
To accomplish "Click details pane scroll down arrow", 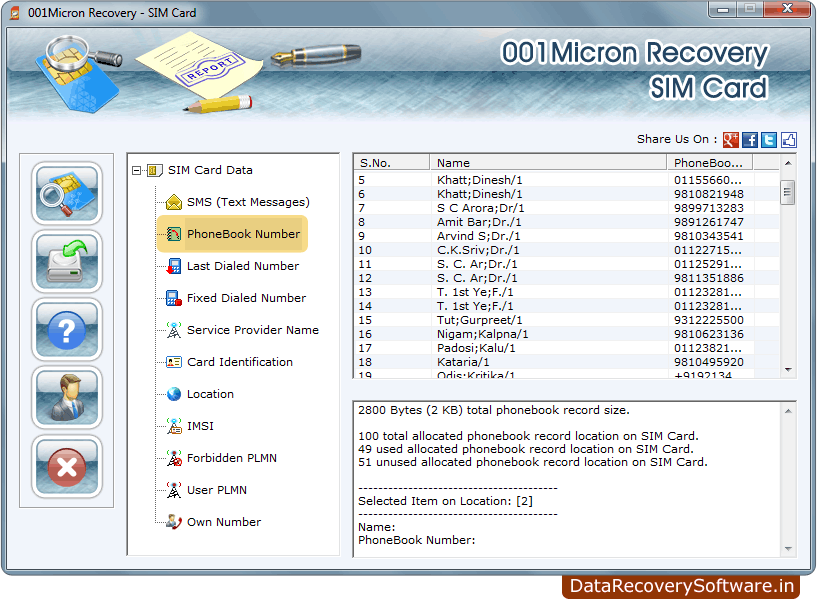I will click(788, 548).
